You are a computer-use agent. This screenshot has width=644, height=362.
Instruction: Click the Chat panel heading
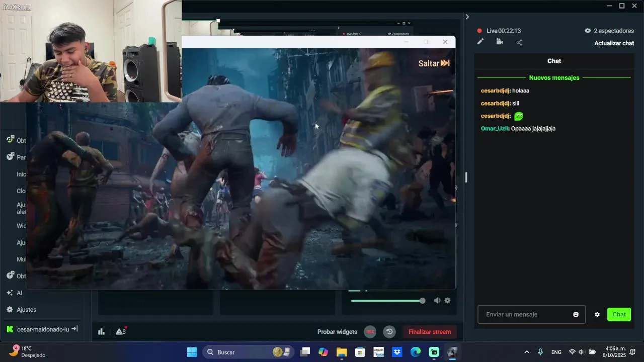tap(554, 61)
